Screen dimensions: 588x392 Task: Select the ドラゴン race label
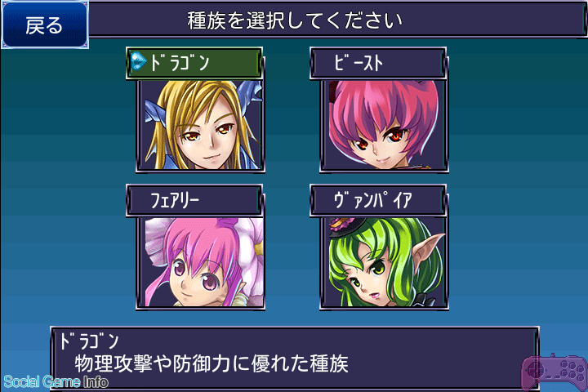coord(194,63)
